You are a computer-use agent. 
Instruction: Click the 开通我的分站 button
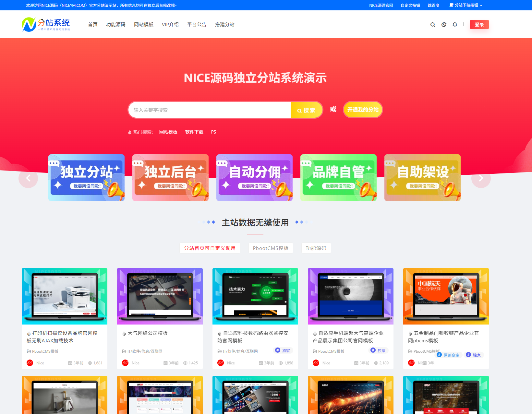point(363,110)
